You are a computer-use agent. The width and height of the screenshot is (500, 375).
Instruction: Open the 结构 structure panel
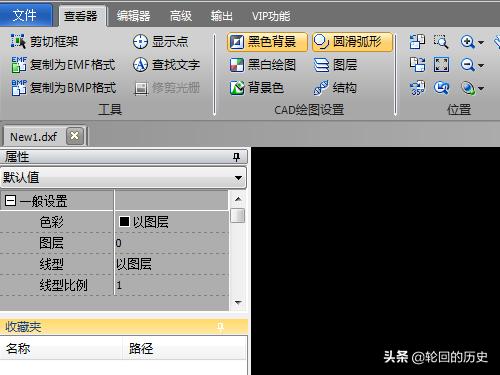pyautogui.click(x=335, y=88)
